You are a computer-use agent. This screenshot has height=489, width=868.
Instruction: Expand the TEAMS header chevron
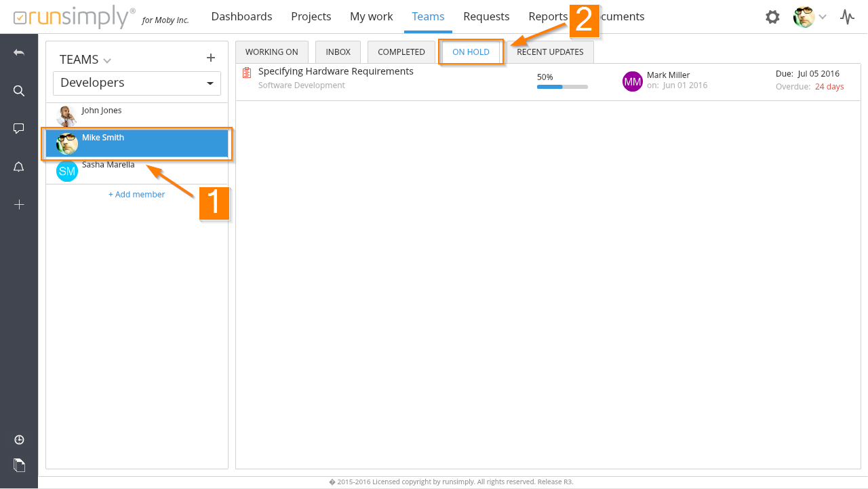click(x=107, y=61)
